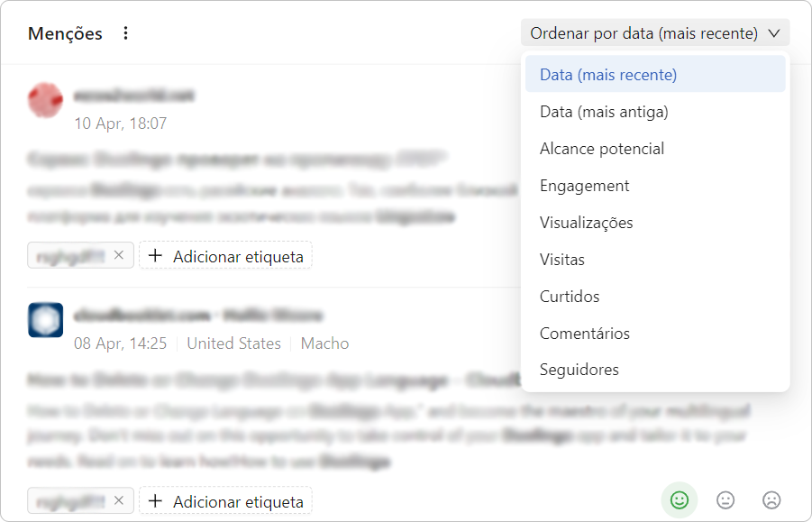
Task: Remove the tag on first mention
Action: tap(119, 255)
